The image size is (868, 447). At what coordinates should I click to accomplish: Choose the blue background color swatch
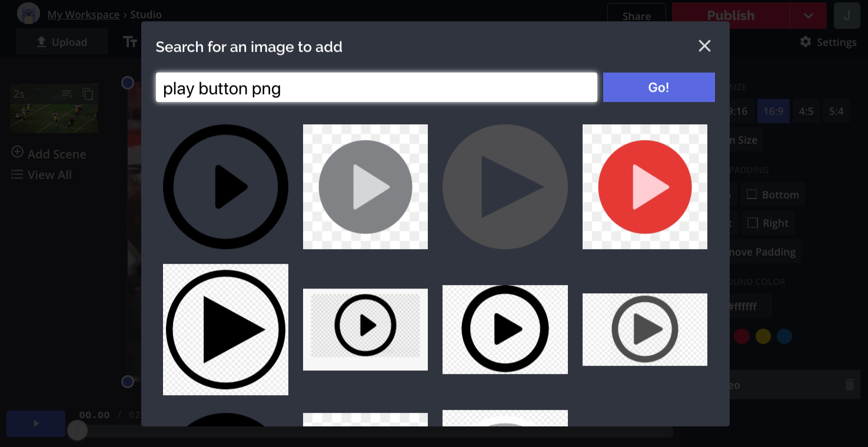784,336
